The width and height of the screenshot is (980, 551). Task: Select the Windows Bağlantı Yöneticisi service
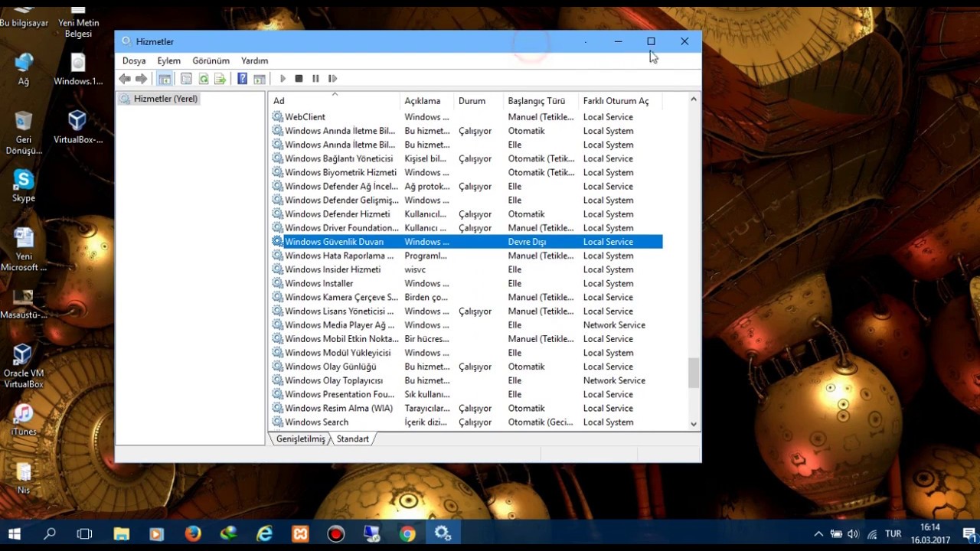point(466,158)
